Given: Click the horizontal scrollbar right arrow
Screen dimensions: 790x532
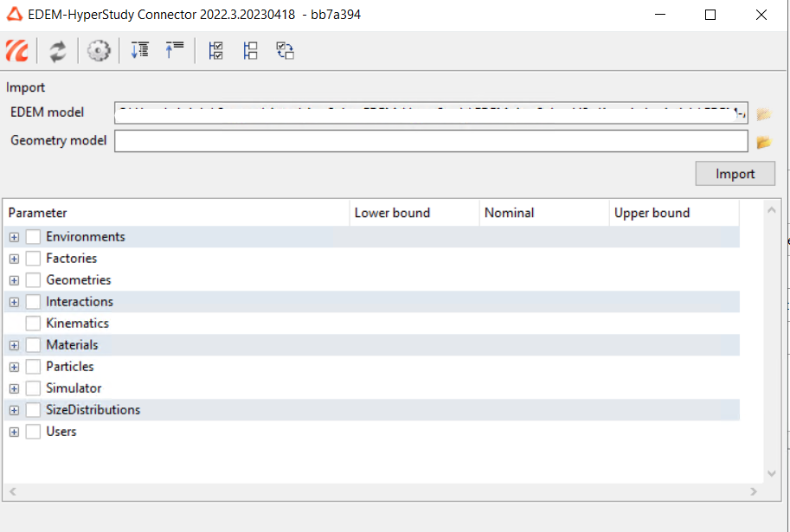Looking at the screenshot, I should click(x=754, y=491).
